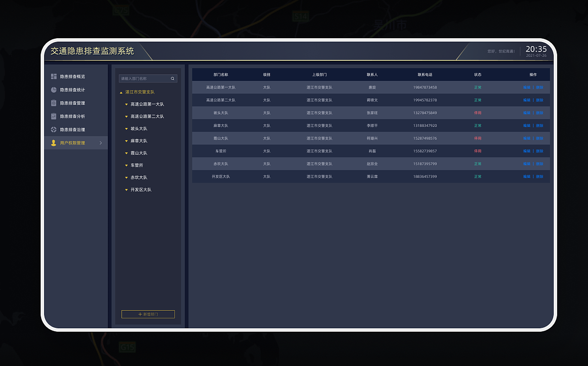Click the 联系电话 column header
This screenshot has width=588, height=366.
coord(425,74)
